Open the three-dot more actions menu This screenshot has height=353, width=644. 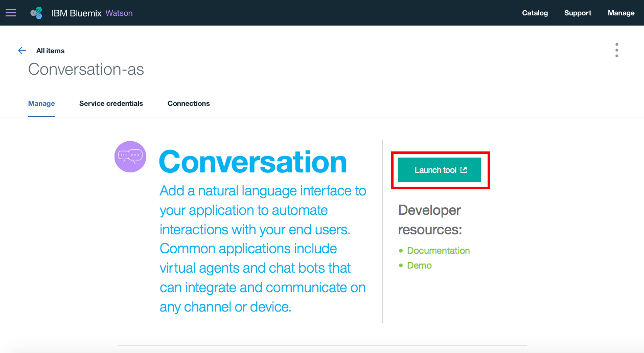[x=617, y=50]
